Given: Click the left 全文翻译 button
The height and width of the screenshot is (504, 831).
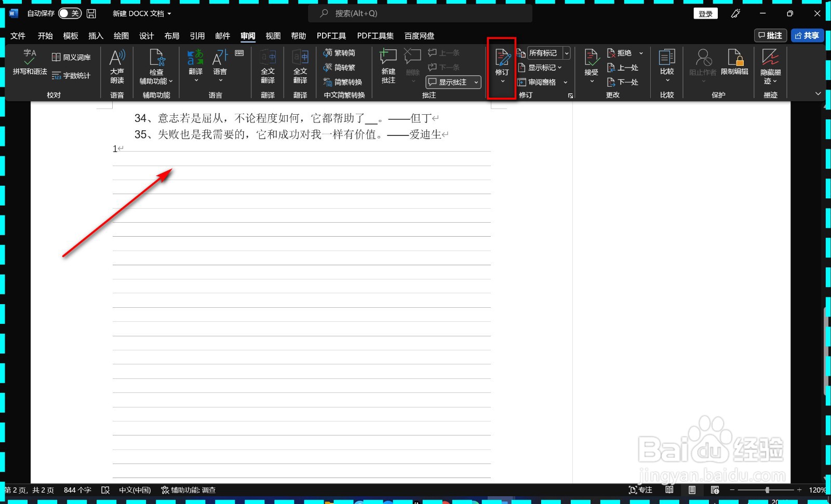Looking at the screenshot, I should pos(268,66).
